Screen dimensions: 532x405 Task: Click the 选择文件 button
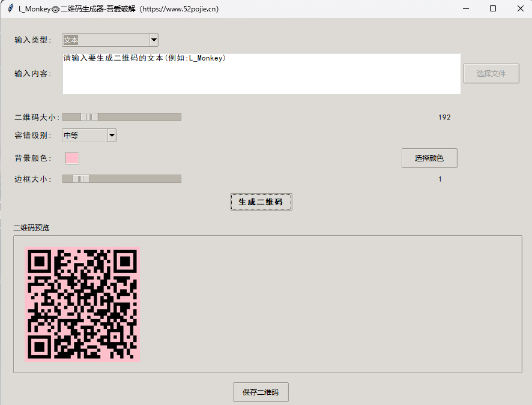point(491,74)
